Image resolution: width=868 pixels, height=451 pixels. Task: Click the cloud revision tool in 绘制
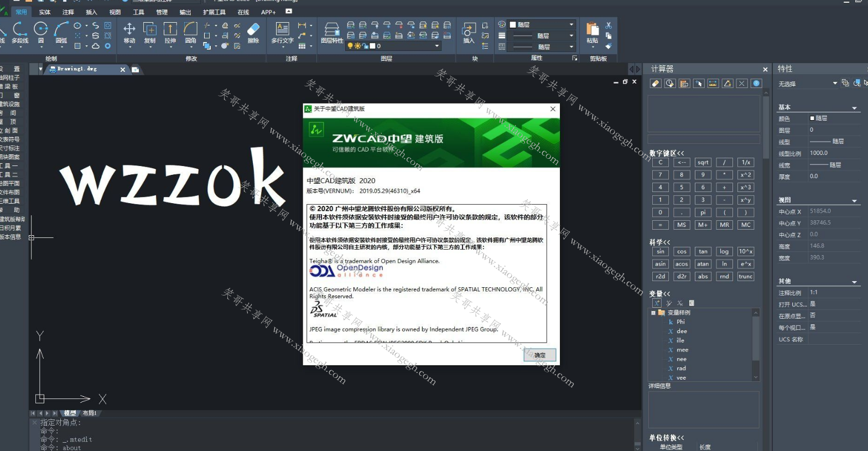coord(96,46)
